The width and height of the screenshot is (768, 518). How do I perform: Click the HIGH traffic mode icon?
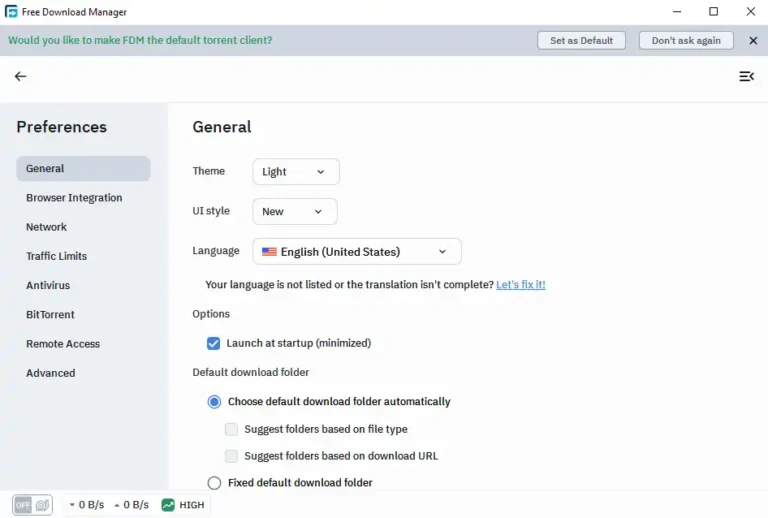(168, 505)
